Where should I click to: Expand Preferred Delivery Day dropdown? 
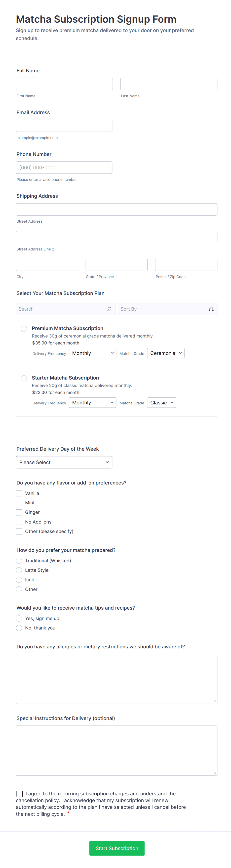[64, 462]
